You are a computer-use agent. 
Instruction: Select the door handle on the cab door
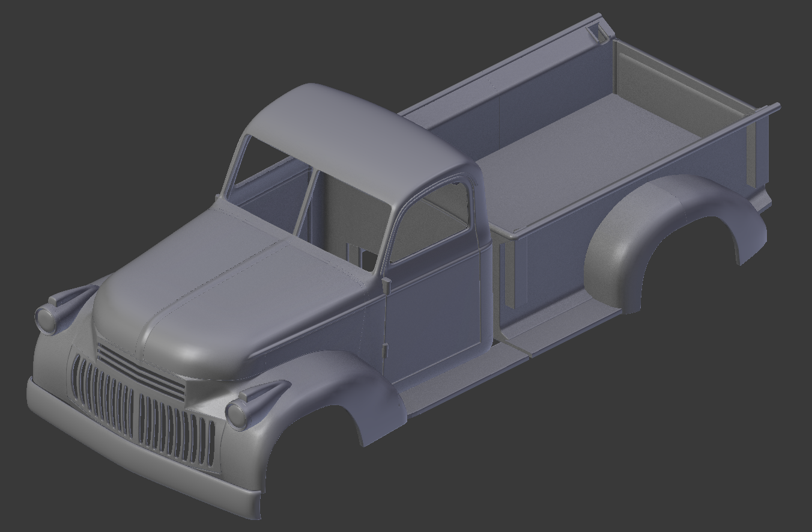(x=384, y=350)
